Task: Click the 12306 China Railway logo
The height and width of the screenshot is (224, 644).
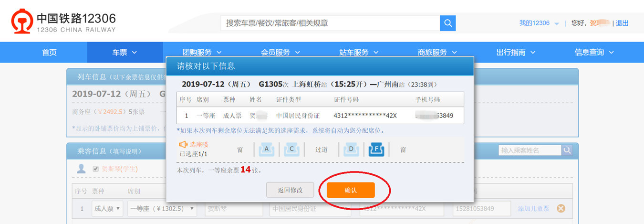Action: [x=63, y=23]
